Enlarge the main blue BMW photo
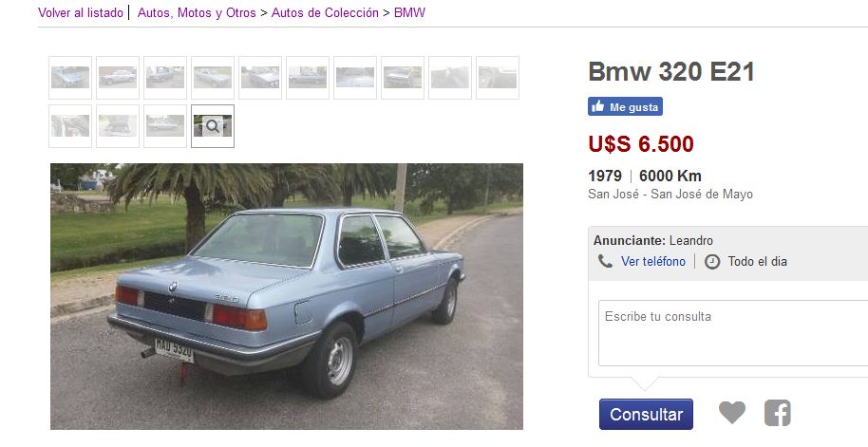 287,296
